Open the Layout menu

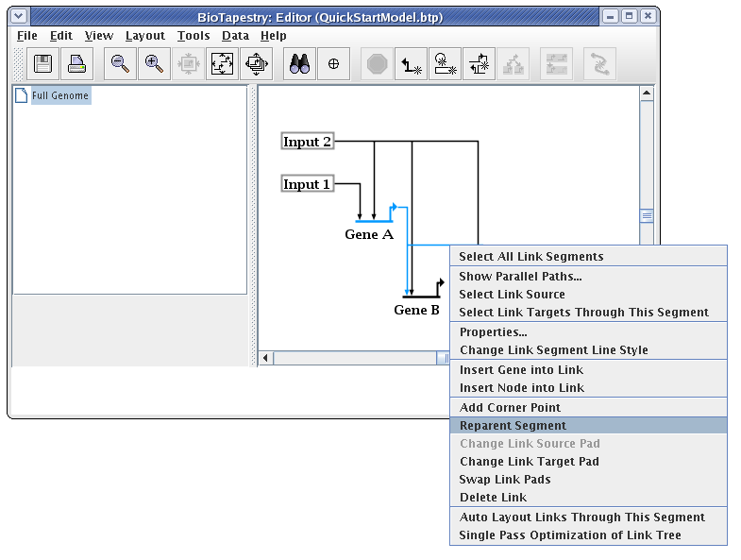click(144, 36)
